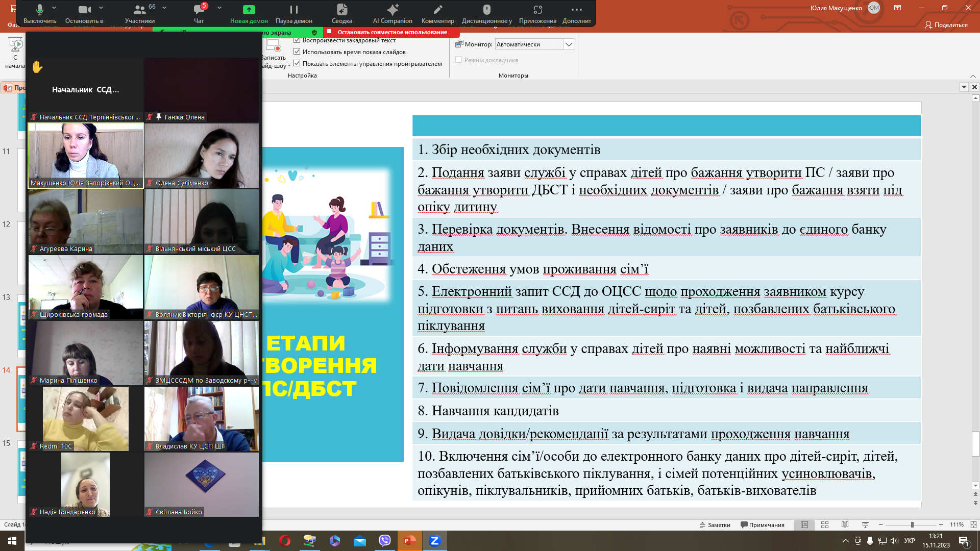Expand the Монитор dropdown
The height and width of the screenshot is (551, 980).
(569, 44)
